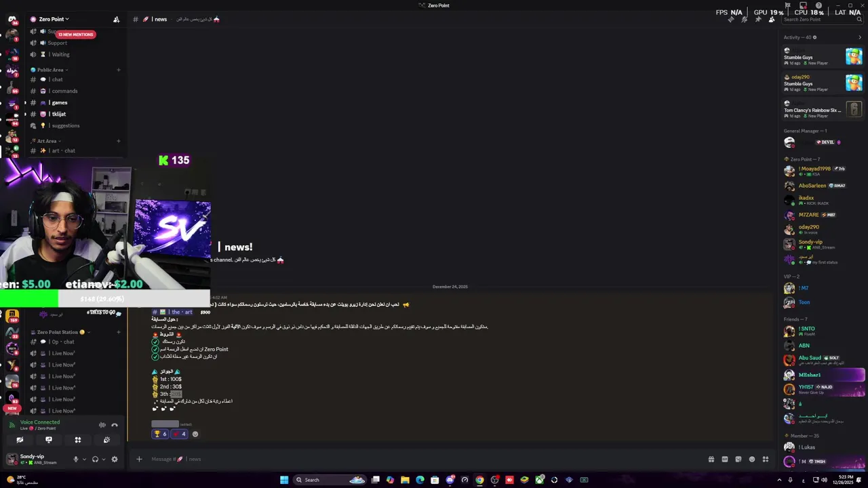Click 13 New Mentions pill
The height and width of the screenshot is (488, 868).
click(x=75, y=35)
